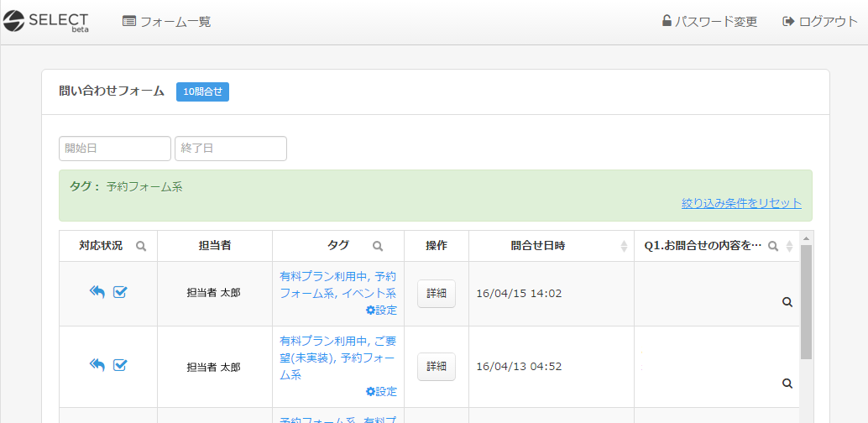Click search icon in タグ column header
Screen dimensions: 868x423
pyautogui.click(x=378, y=246)
